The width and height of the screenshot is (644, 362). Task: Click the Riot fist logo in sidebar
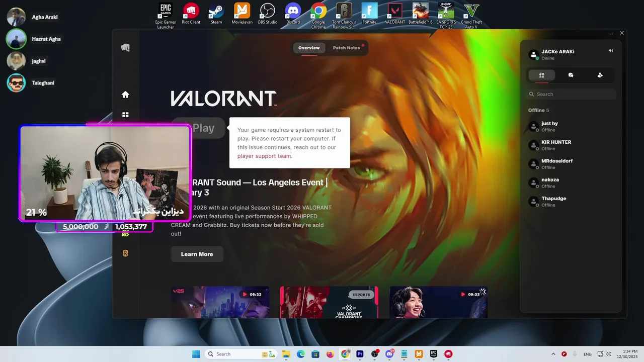pyautogui.click(x=125, y=47)
